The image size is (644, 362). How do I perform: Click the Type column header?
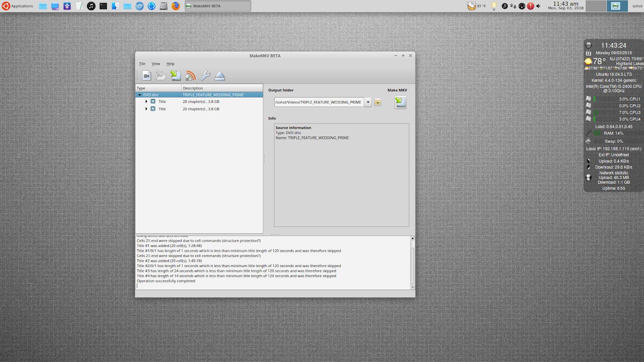pyautogui.click(x=159, y=88)
